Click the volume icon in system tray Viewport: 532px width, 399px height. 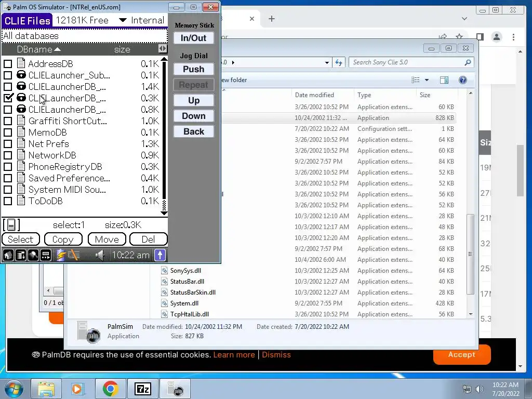479,389
